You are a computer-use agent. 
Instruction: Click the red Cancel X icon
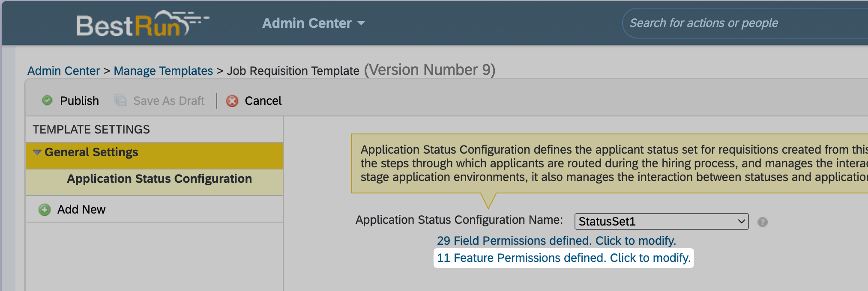click(x=232, y=101)
